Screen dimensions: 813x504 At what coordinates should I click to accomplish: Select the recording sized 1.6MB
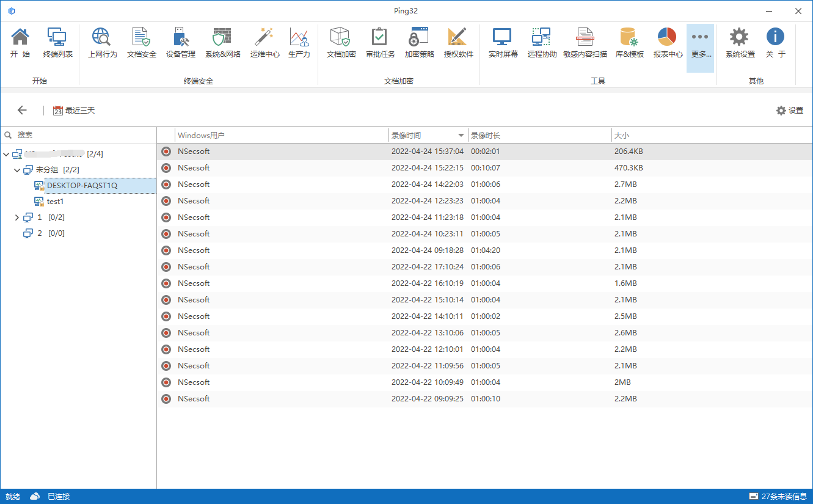pyautogui.click(x=485, y=283)
